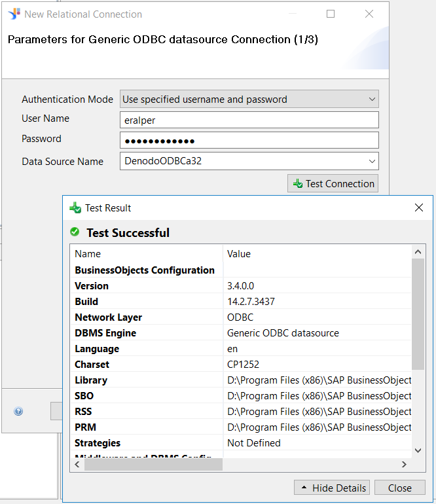Click the Test Successful heading text
436x504 pixels.
coord(128,233)
